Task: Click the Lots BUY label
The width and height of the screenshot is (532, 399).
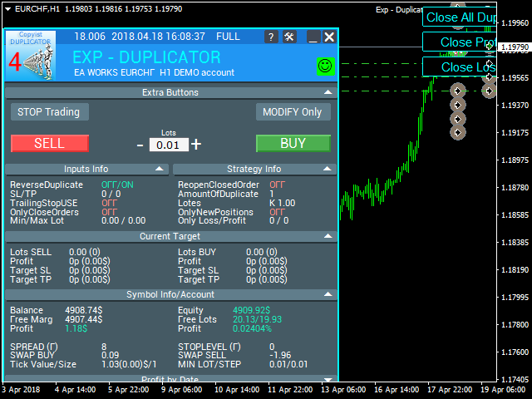Action: click(197, 252)
